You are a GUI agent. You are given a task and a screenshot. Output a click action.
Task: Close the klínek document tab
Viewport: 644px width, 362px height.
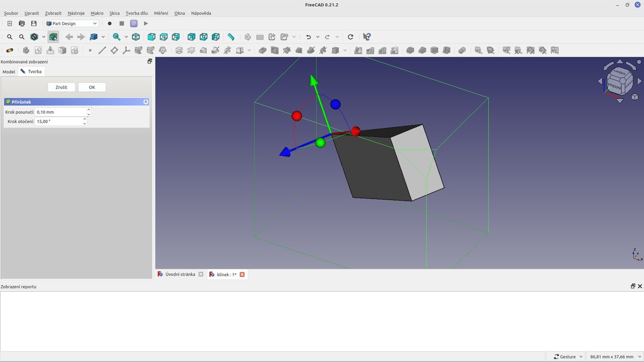pos(242,275)
